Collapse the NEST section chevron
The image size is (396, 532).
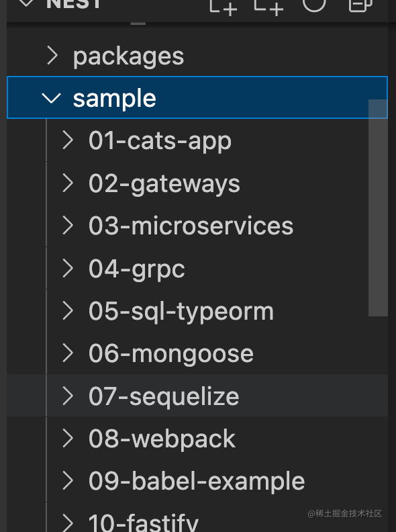(x=26, y=3)
